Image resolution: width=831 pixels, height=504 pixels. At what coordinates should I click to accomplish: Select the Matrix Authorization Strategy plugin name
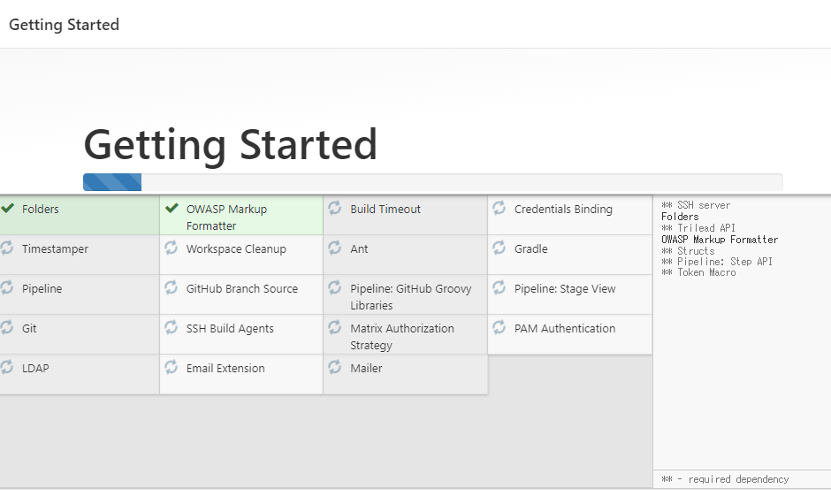point(401,337)
